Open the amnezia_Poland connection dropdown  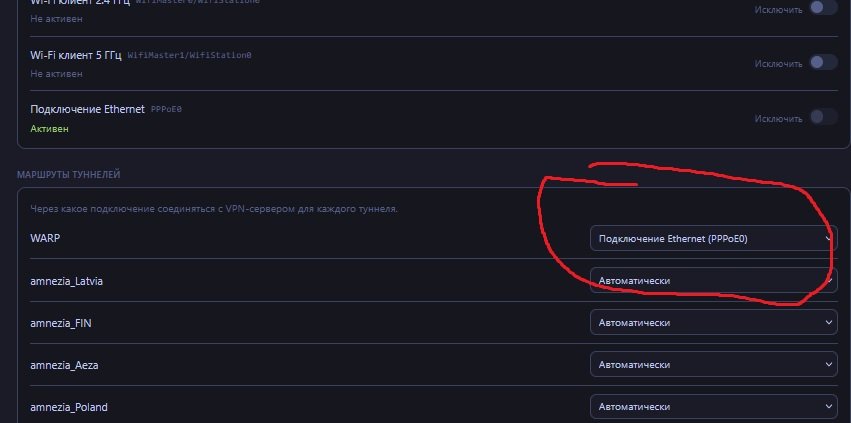(x=713, y=407)
